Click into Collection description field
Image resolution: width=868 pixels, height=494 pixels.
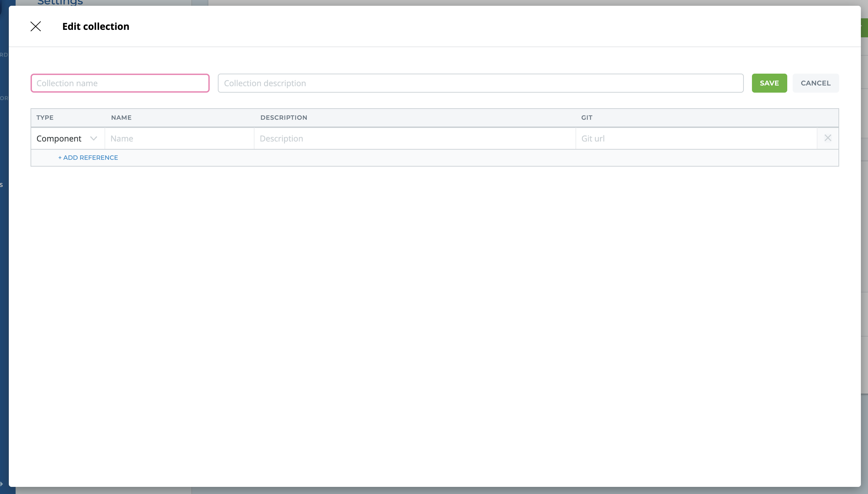(480, 83)
